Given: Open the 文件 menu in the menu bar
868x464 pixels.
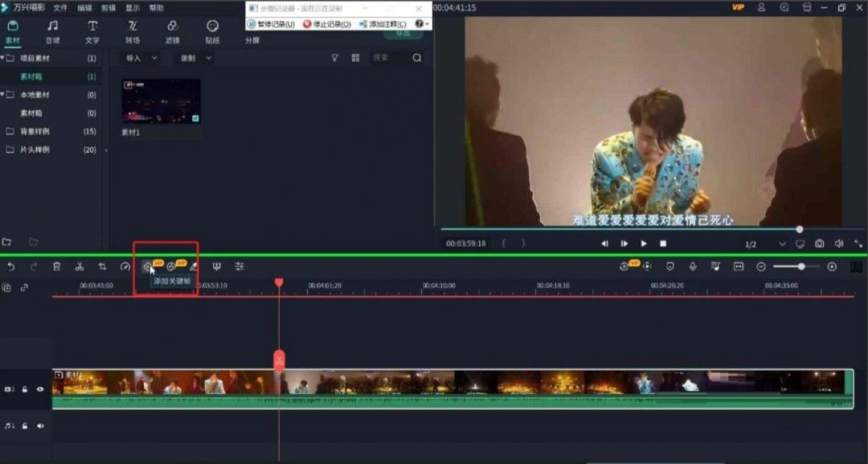Looking at the screenshot, I should point(59,7).
